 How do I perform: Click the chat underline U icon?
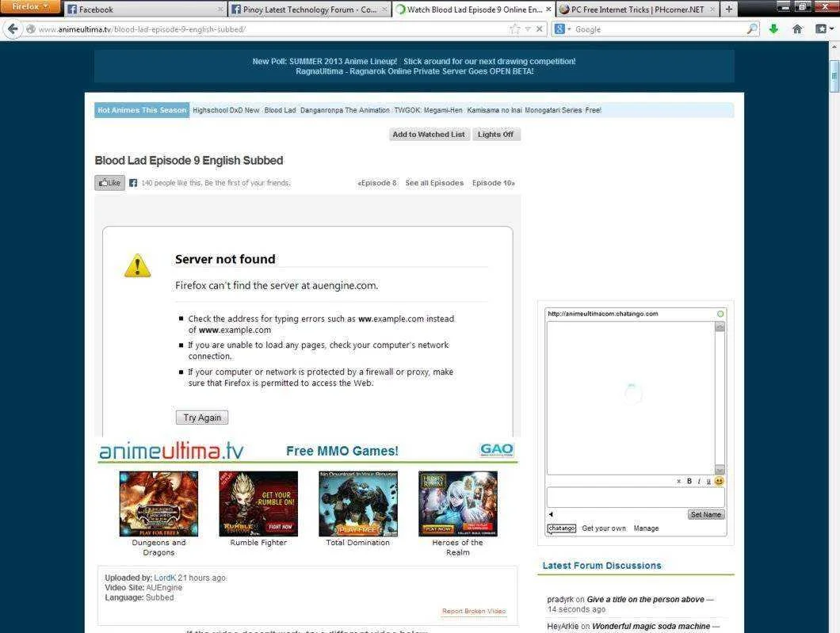click(x=708, y=481)
